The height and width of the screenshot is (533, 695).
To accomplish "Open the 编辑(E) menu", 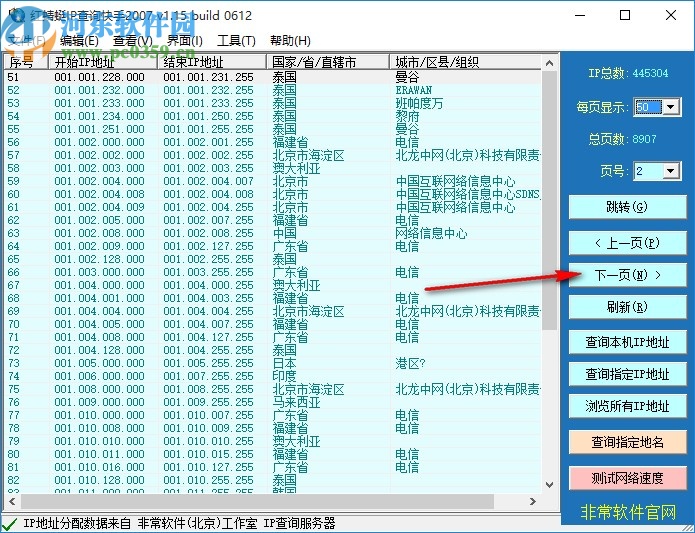I will [x=79, y=41].
